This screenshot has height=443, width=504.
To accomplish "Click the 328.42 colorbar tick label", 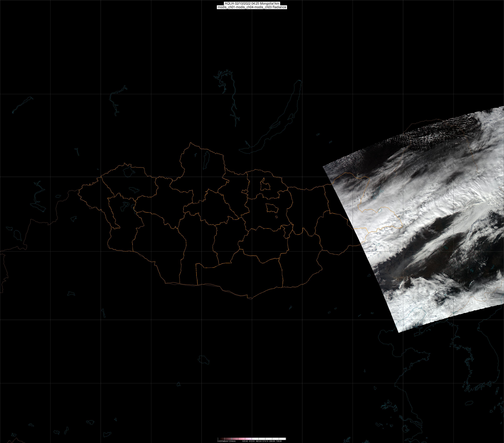I will pyautogui.click(x=245, y=441).
